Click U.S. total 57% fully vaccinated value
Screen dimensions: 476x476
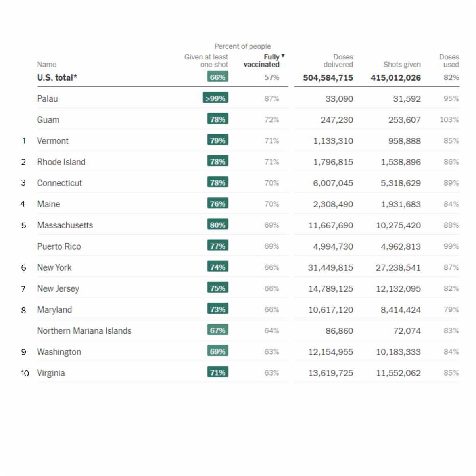click(272, 77)
